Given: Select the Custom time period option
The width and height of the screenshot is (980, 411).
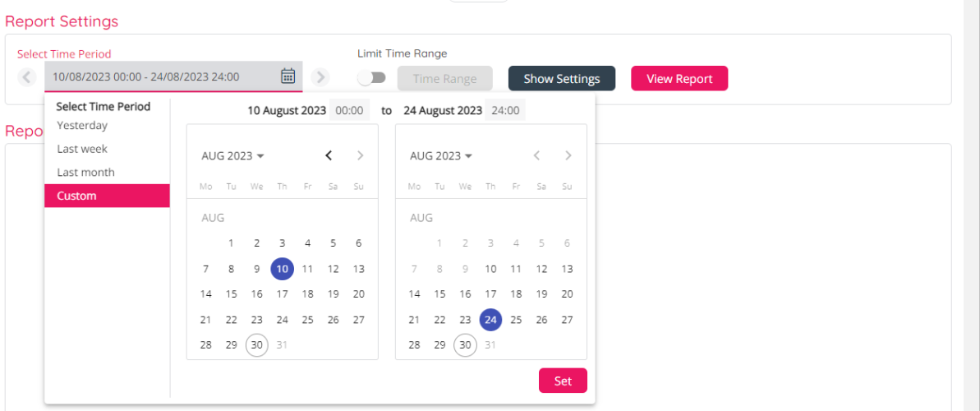Looking at the screenshot, I should (x=76, y=196).
